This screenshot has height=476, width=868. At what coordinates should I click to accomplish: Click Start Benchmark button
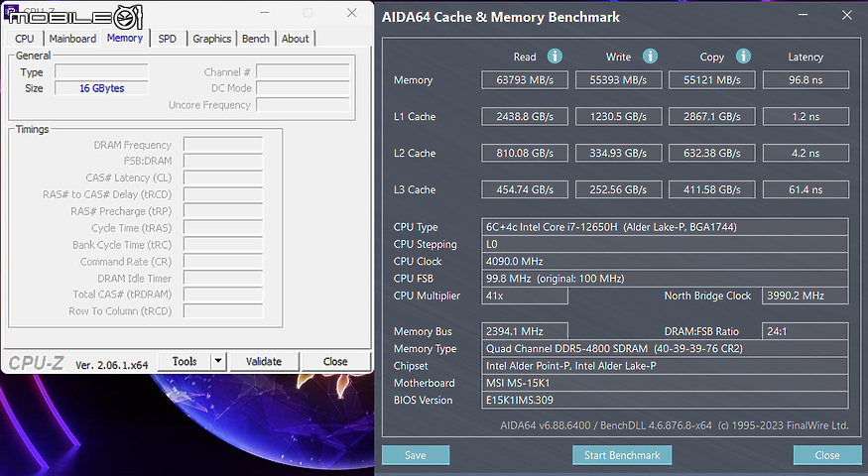click(x=622, y=455)
